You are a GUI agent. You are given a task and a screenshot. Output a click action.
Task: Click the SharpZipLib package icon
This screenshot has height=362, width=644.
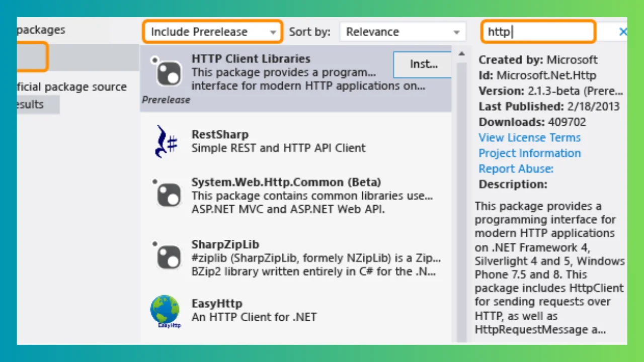167,254
